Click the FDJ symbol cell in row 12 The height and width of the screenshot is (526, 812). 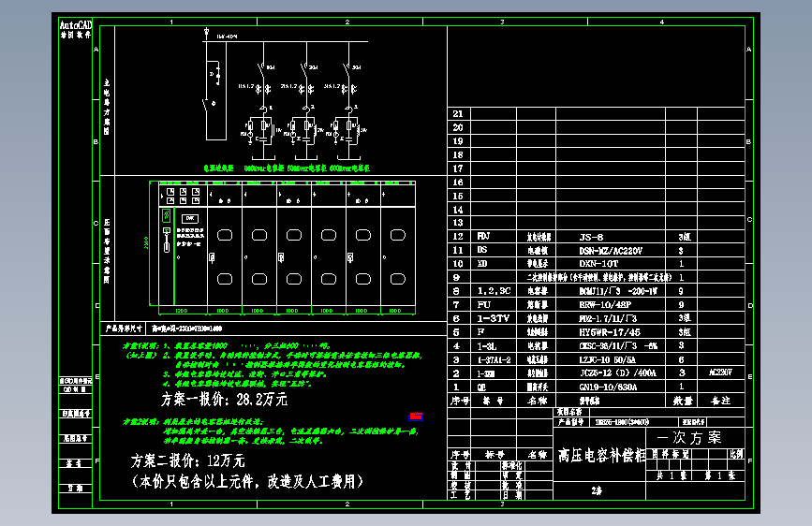pos(483,236)
